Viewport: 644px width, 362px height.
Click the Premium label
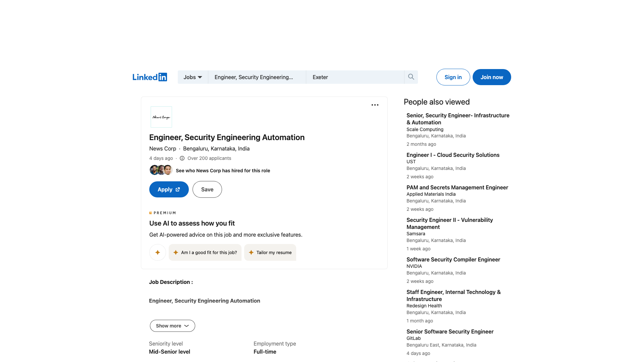tap(163, 213)
